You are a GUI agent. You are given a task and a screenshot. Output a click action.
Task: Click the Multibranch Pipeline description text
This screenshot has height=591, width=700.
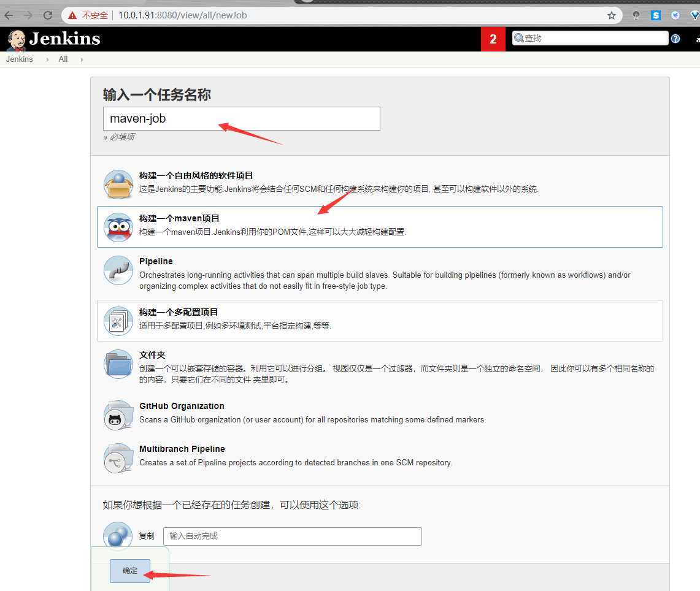(296, 462)
